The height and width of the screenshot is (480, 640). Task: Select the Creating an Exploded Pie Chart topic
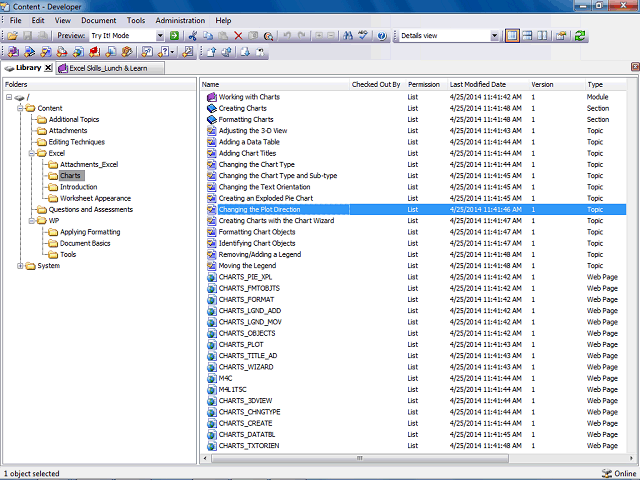[x=414, y=198]
